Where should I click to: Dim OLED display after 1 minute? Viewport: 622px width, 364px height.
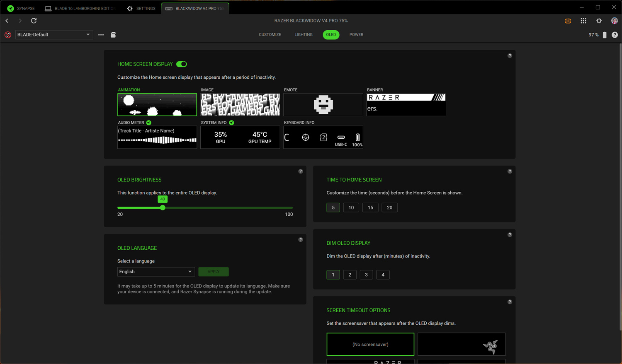tap(333, 275)
